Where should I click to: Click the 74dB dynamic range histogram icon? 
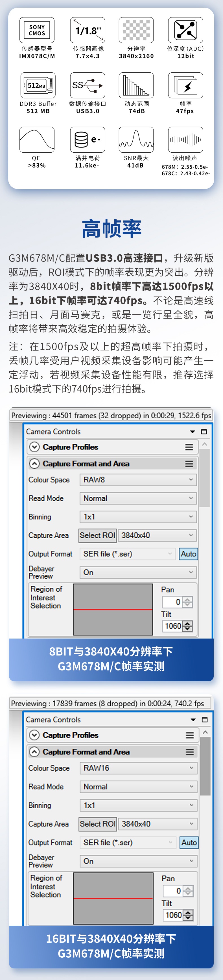click(x=136, y=85)
